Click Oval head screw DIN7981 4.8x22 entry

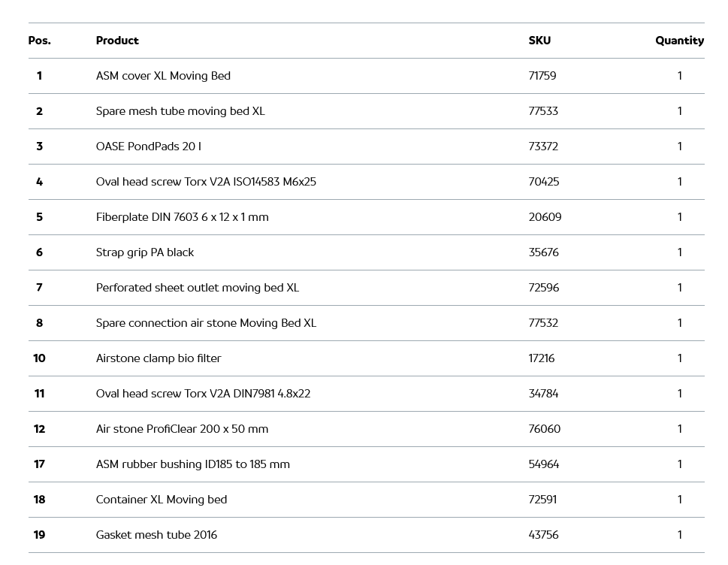(x=203, y=394)
